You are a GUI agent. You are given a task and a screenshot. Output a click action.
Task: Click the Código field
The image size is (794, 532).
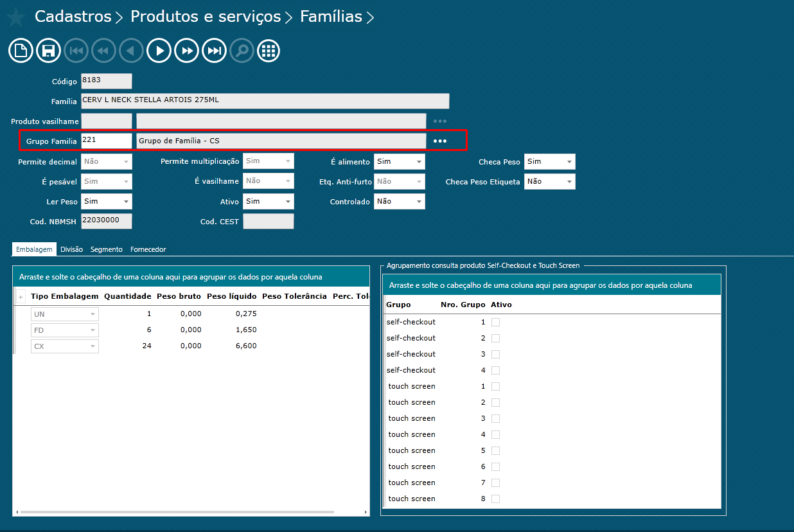(x=107, y=81)
